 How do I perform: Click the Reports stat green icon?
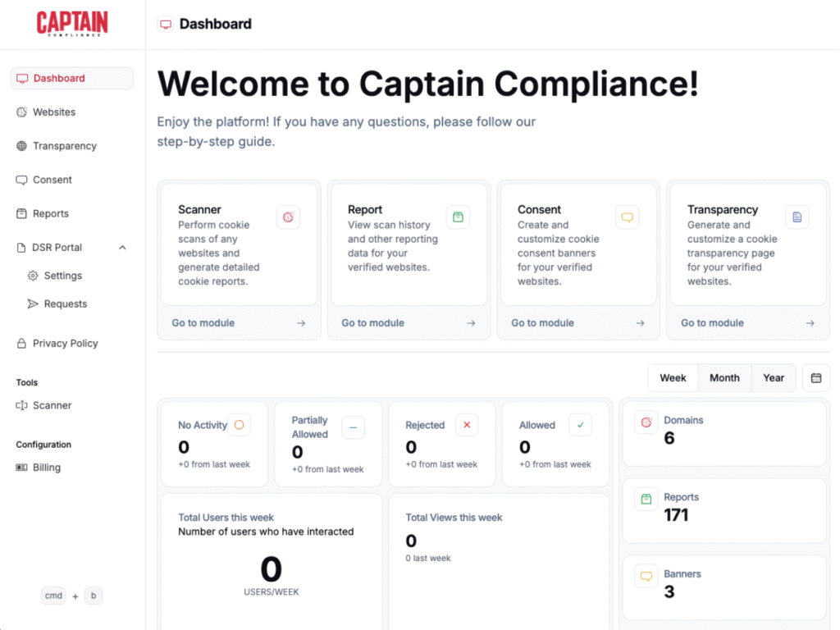pos(646,499)
